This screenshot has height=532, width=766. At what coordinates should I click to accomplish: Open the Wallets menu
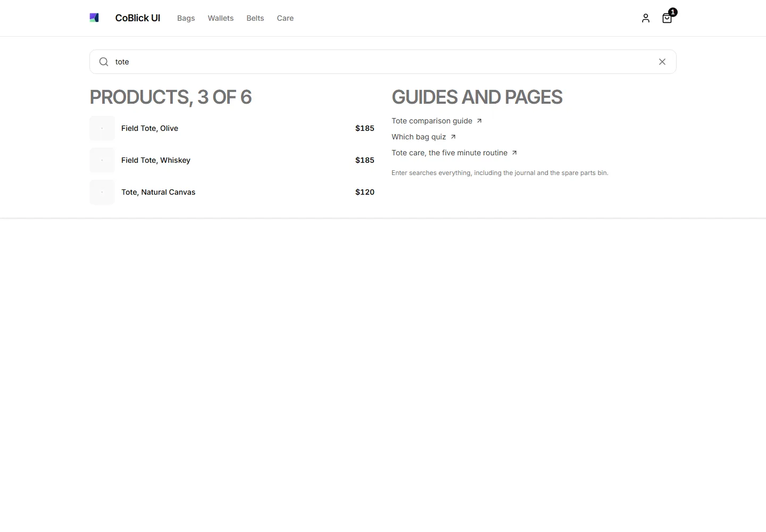(221, 18)
